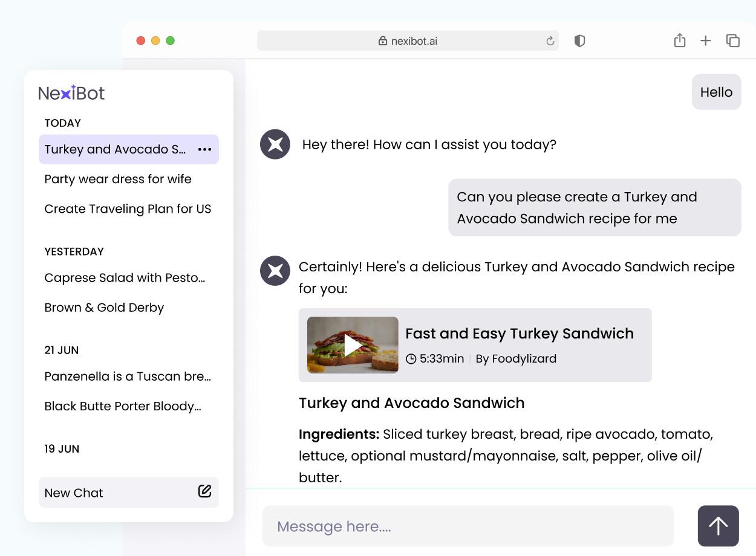This screenshot has width=756, height=556.
Task: Click the 19 JUN section heading
Action: pyautogui.click(x=62, y=448)
